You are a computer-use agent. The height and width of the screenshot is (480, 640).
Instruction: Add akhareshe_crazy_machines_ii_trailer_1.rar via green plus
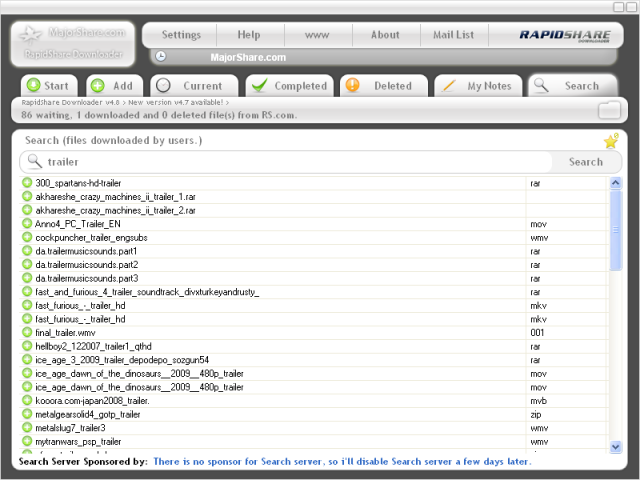[27, 196]
